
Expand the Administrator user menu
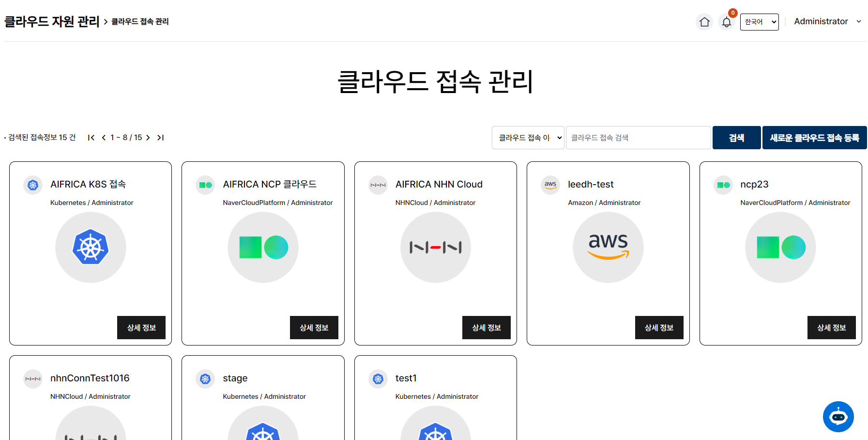coord(827,21)
